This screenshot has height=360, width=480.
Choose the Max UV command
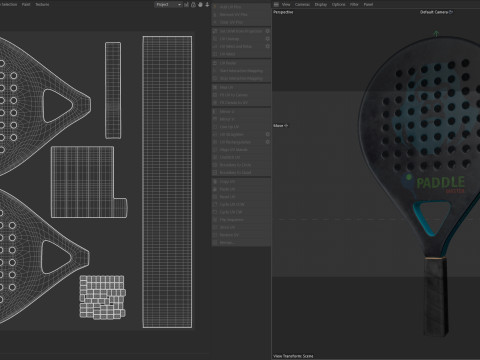(241, 87)
